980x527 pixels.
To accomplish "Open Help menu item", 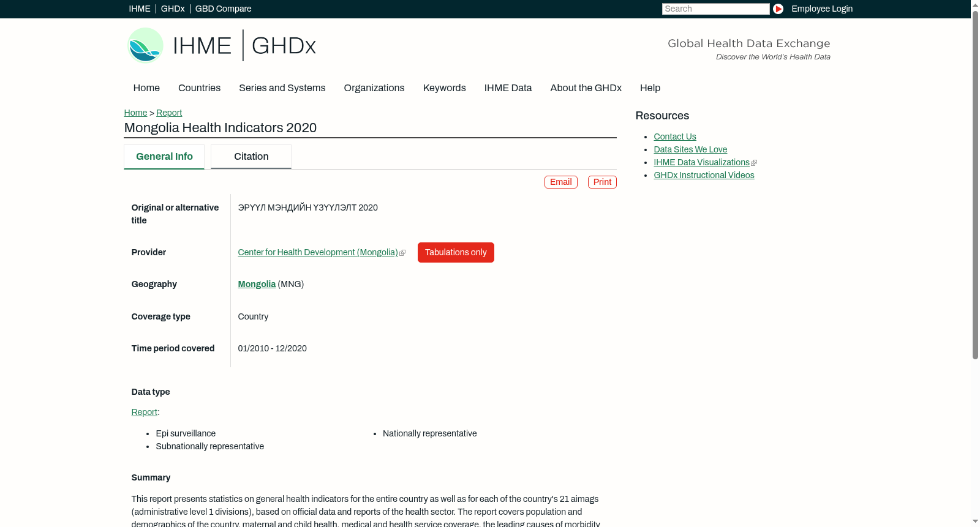I will pyautogui.click(x=650, y=88).
